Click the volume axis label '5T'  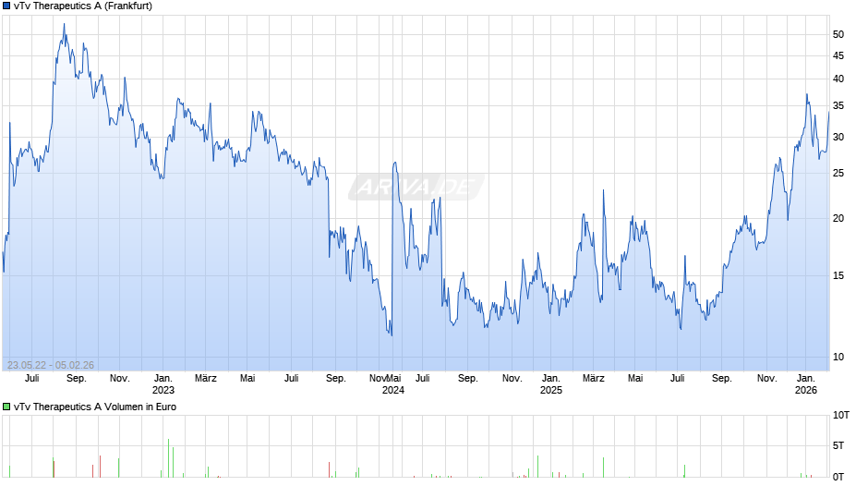pos(838,445)
